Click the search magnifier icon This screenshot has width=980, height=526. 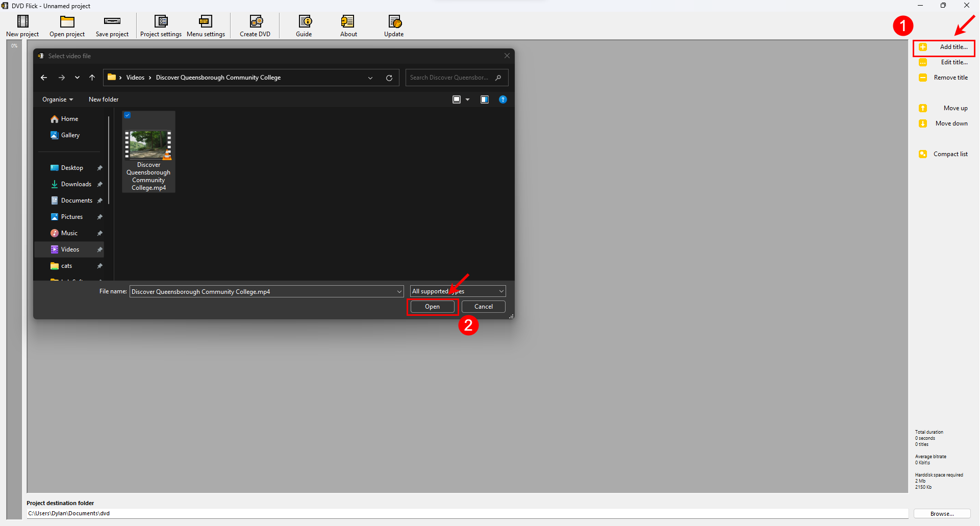pyautogui.click(x=498, y=78)
